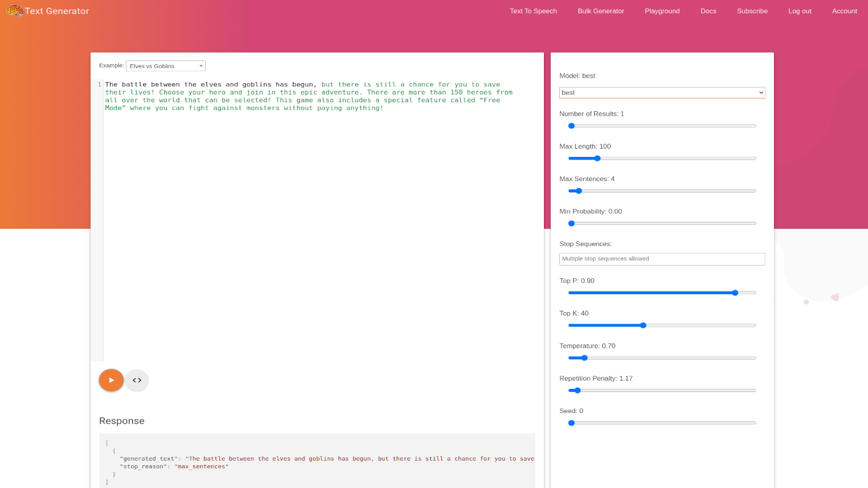Click the Text Generator brain logo
The height and width of the screenshot is (488, 868).
click(x=14, y=11)
